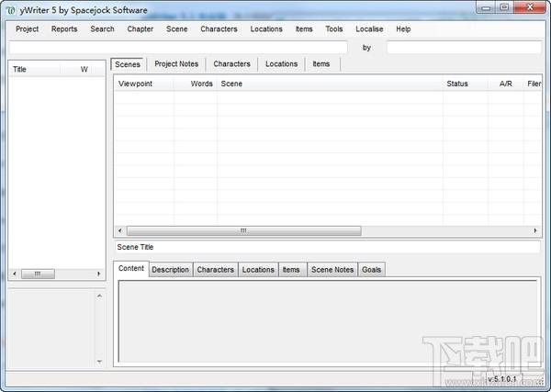
Task: Open the Characters menu in menu bar
Action: 219,29
